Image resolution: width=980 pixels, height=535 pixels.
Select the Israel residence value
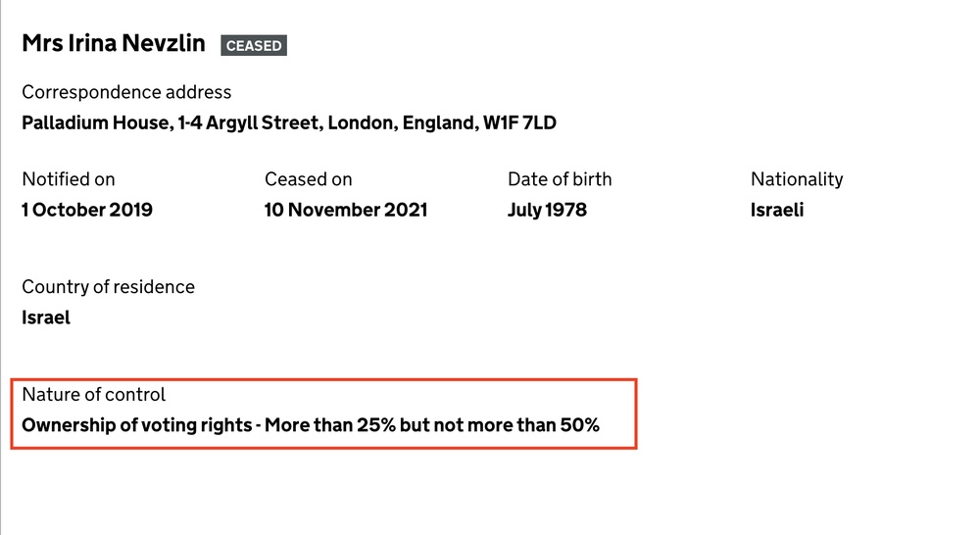click(x=46, y=317)
